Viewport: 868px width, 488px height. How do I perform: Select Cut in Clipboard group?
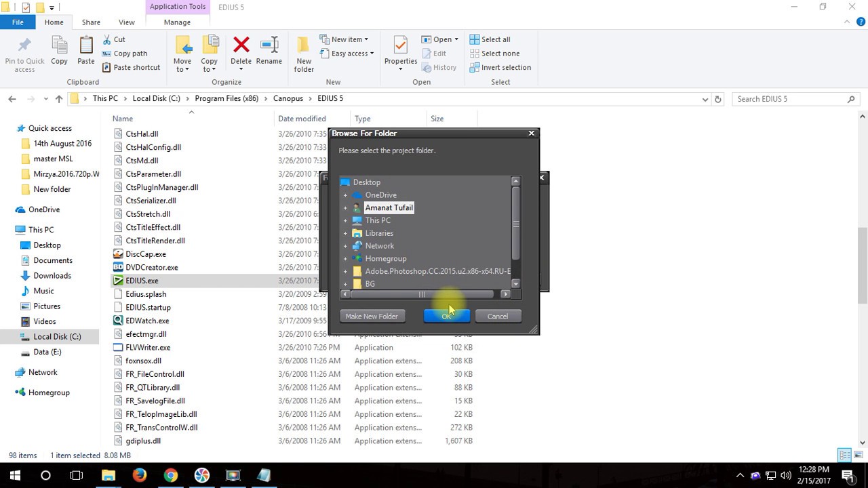[x=114, y=39]
